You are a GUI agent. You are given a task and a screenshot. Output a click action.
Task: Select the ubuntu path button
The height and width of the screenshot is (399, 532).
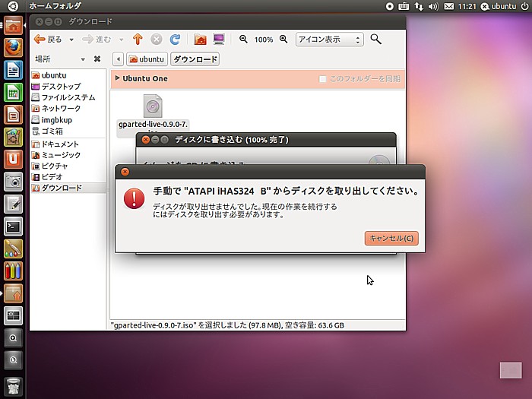[x=147, y=59]
